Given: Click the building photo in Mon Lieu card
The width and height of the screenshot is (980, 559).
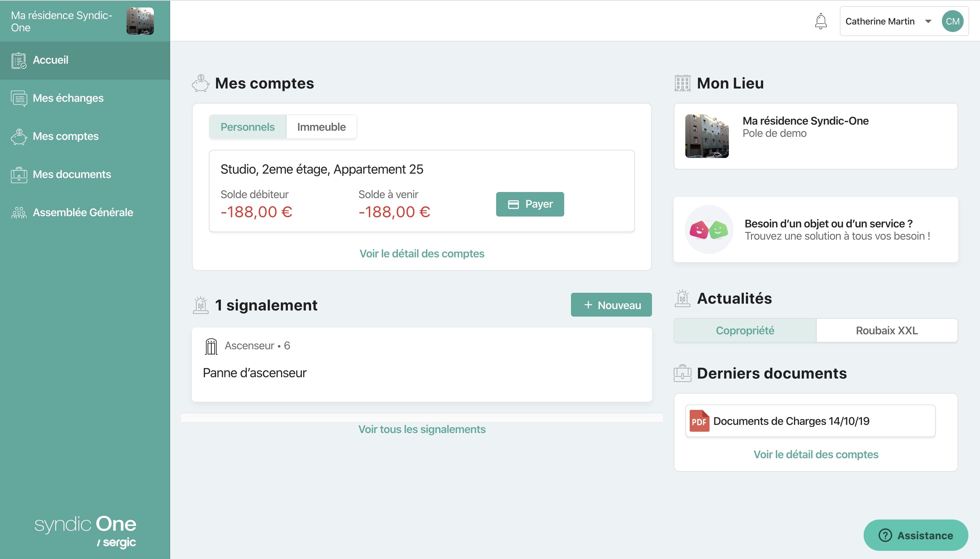Looking at the screenshot, I should pos(707,136).
